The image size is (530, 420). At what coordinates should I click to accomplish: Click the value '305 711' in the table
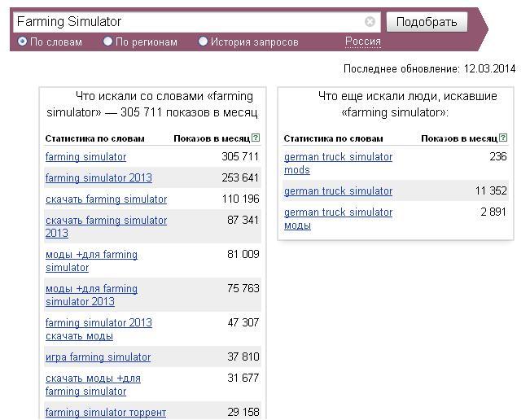click(x=240, y=156)
